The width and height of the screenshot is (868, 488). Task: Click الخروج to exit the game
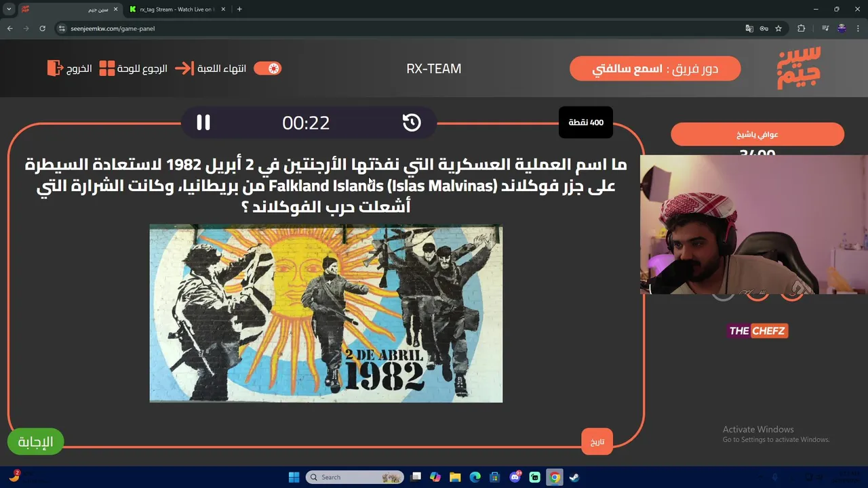69,68
